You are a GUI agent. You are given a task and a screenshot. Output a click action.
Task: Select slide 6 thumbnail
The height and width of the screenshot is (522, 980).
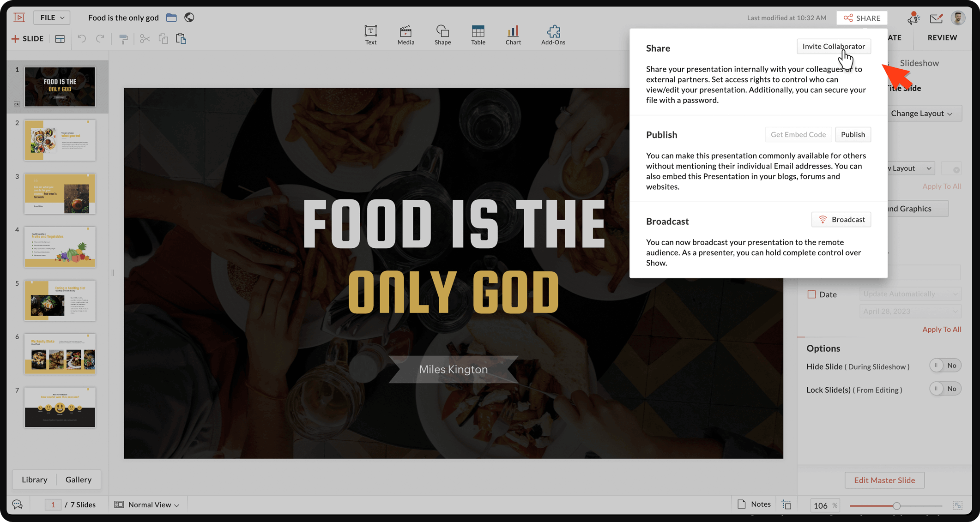coord(60,354)
